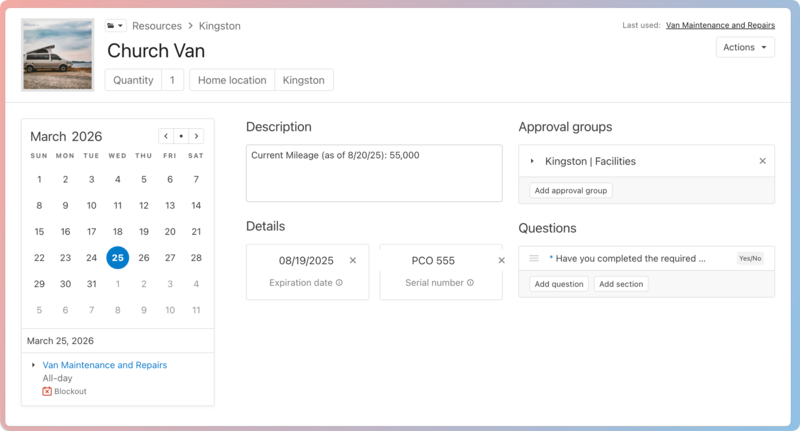Change Home location Kingston
The width and height of the screenshot is (800, 431).
tap(304, 80)
